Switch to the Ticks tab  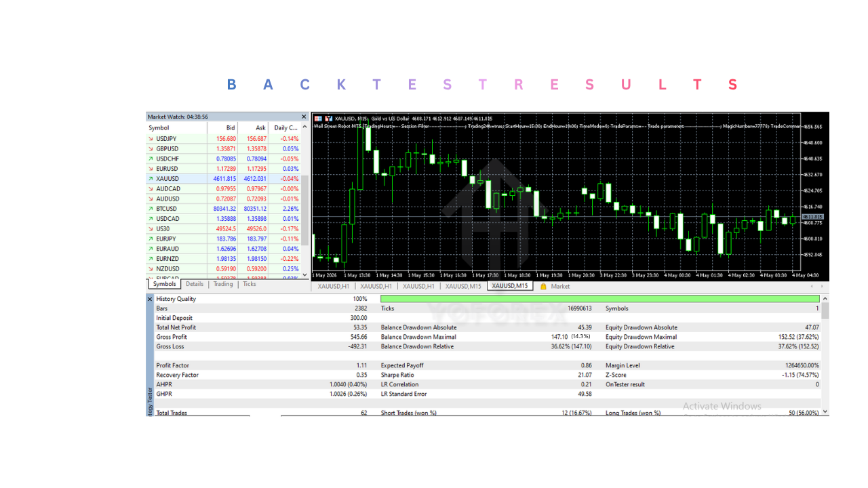pyautogui.click(x=250, y=285)
